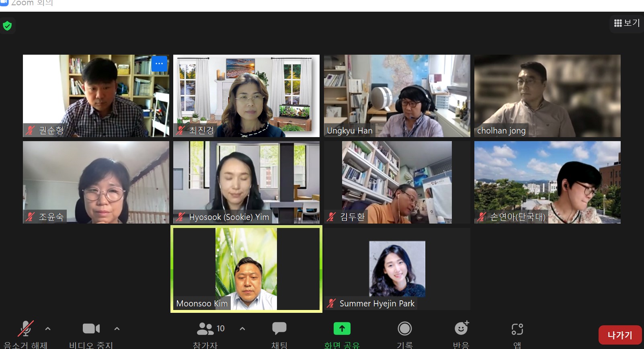Select Moonsoo Kim's highlighted video tile

click(246, 269)
